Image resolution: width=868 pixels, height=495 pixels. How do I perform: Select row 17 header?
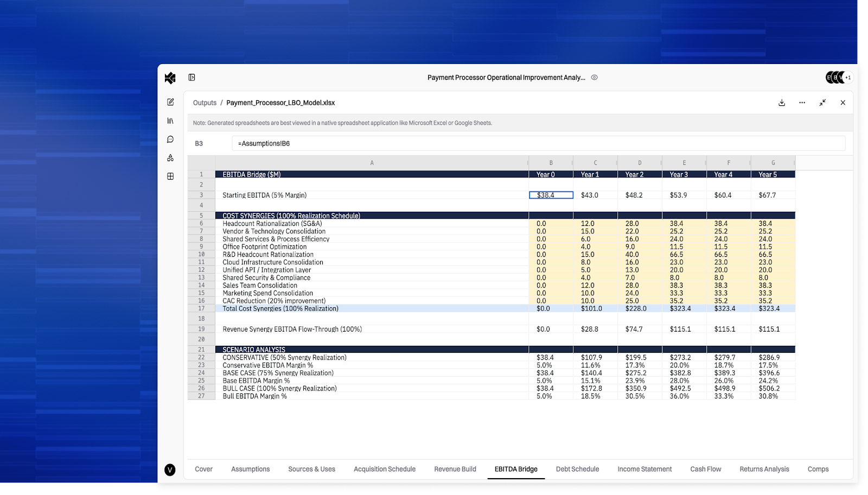coord(201,308)
